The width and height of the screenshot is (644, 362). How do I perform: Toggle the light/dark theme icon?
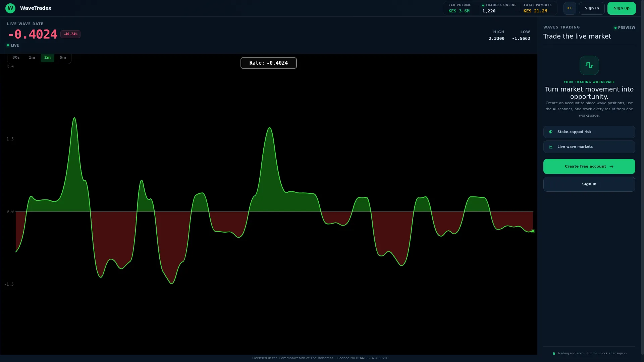coord(570,8)
